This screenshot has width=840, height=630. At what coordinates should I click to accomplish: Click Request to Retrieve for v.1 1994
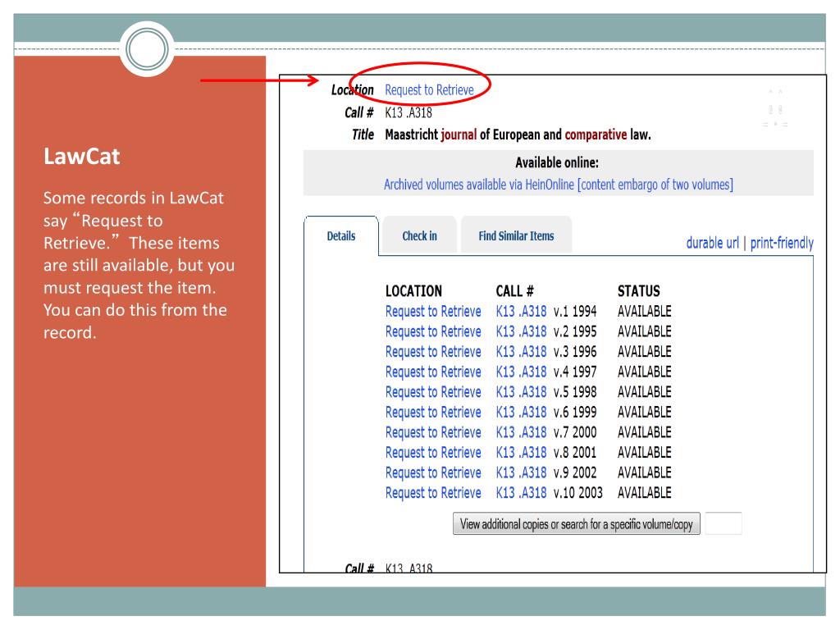tap(433, 311)
